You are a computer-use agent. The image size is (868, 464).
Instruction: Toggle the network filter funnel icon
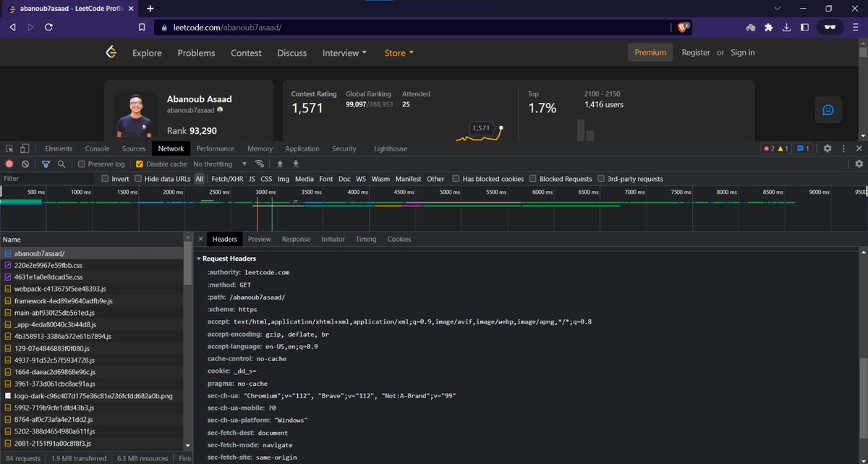(46, 164)
